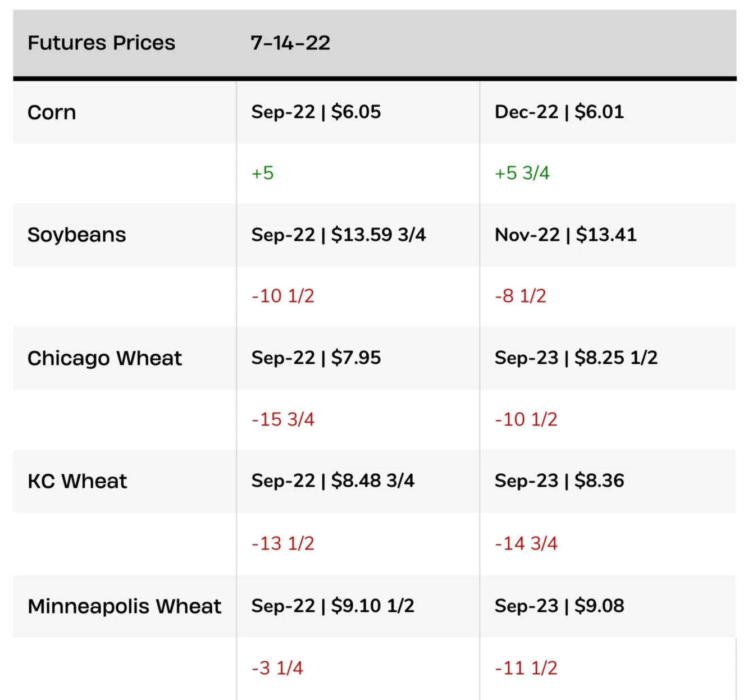Click the green +5 3/4 change

(x=522, y=173)
